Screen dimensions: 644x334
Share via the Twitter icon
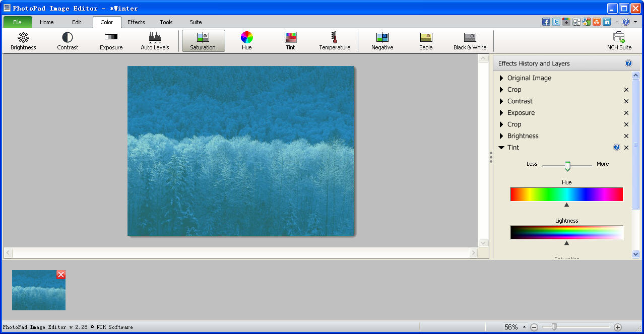(x=556, y=22)
